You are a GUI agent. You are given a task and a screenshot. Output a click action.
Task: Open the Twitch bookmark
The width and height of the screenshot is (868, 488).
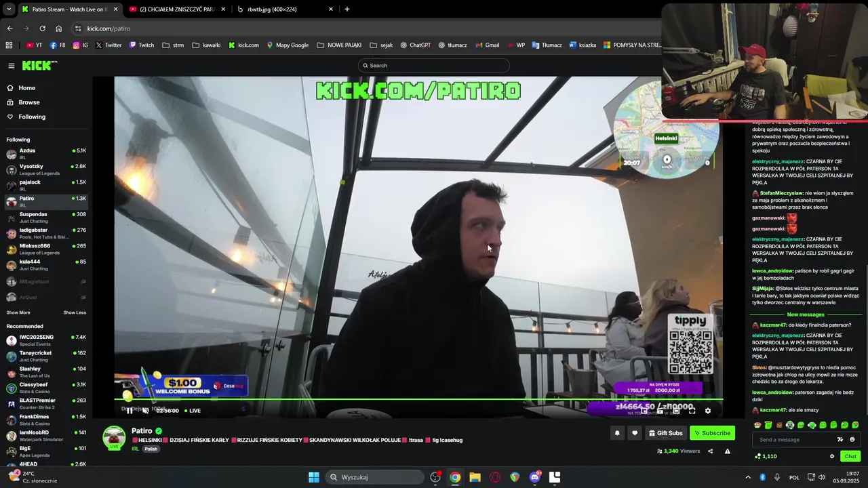point(142,45)
